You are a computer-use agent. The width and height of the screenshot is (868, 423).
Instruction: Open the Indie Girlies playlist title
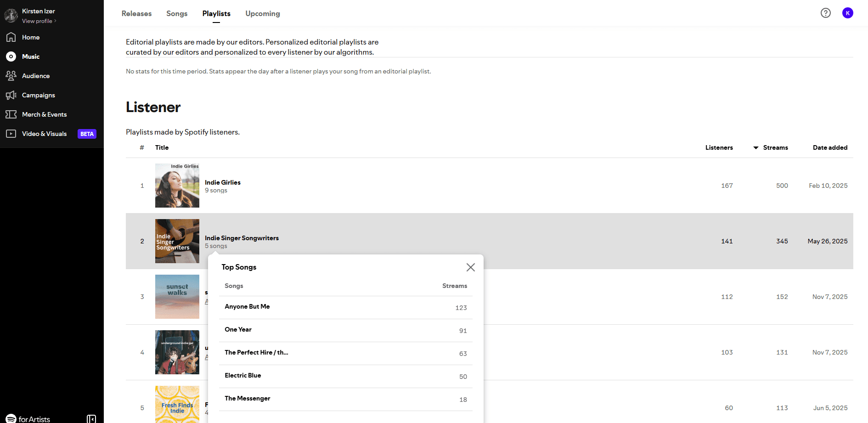click(x=223, y=182)
